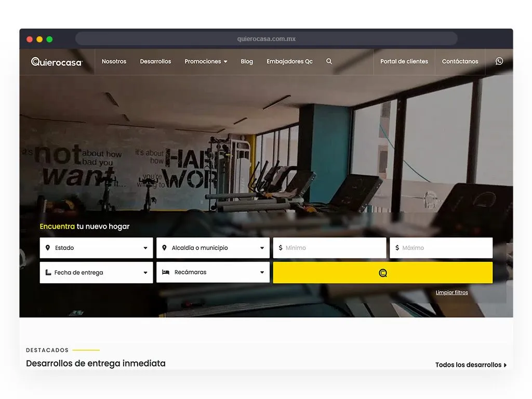This screenshot has height=399, width=532.
Task: Expand the Estado dropdown
Action: 96,248
